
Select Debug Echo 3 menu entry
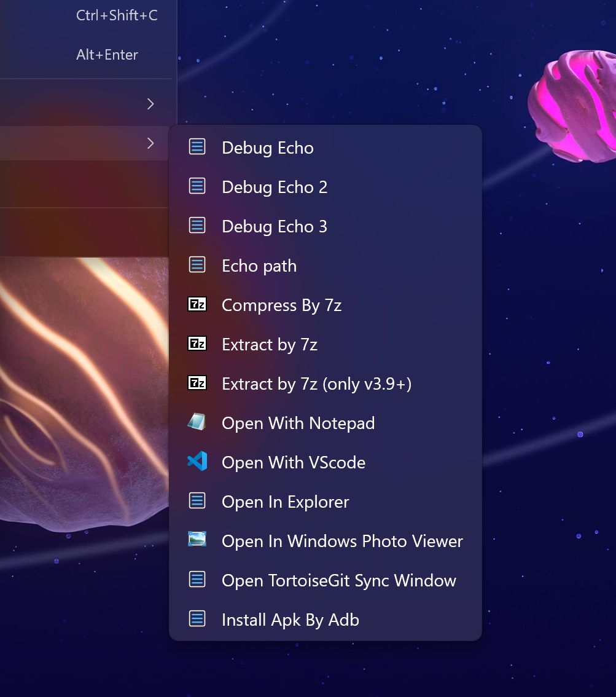(325, 226)
